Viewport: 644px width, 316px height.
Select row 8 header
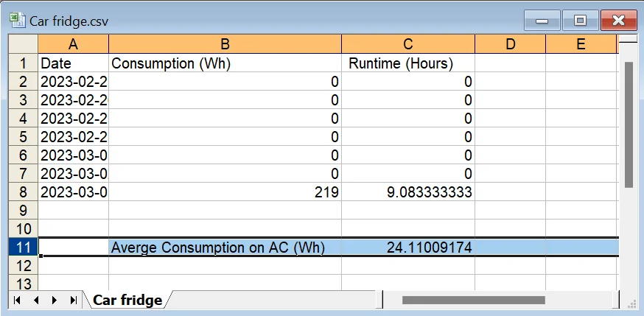point(23,192)
